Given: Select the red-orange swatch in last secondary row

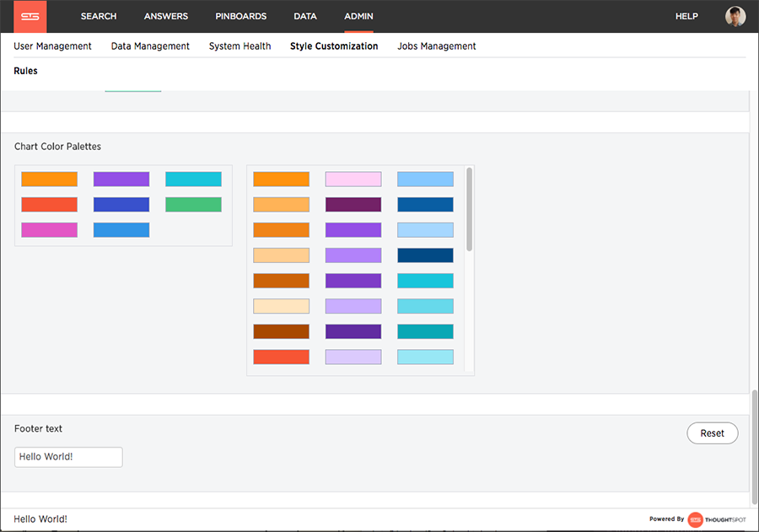Looking at the screenshot, I should tap(281, 357).
